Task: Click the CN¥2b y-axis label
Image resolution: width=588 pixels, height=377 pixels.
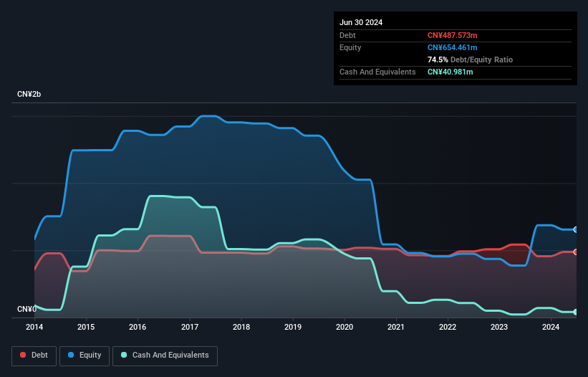Action: pos(29,94)
